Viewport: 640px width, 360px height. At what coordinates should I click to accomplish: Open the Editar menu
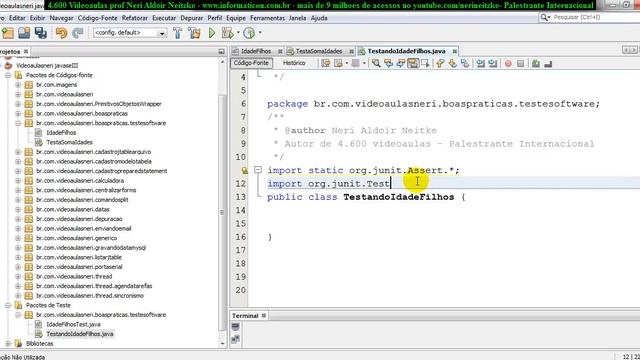17,18
